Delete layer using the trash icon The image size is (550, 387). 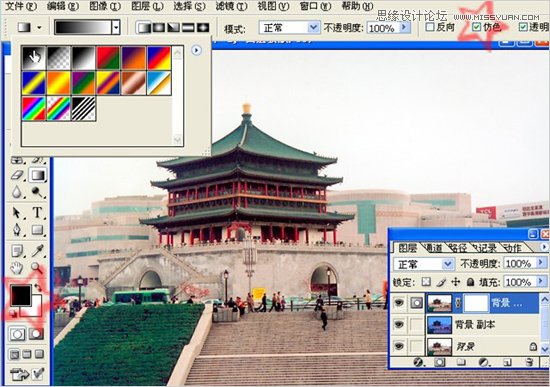pyautogui.click(x=530, y=362)
